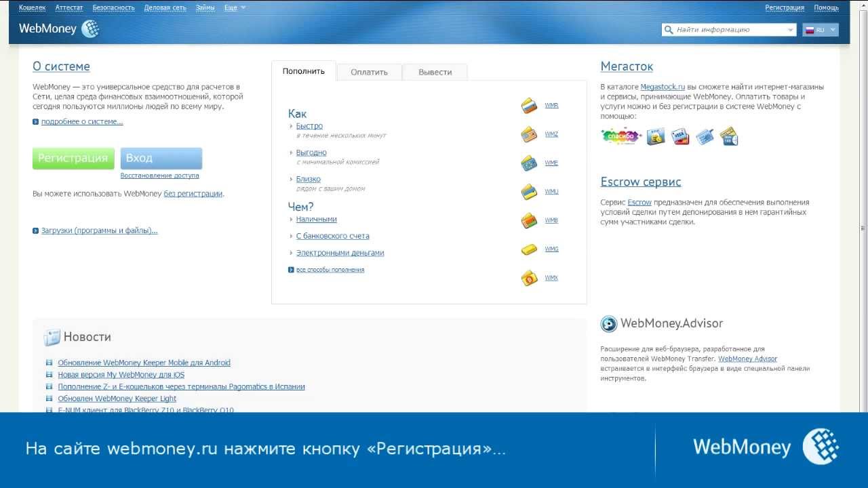Click arrow icon beside 'подробнее о системе'

(x=36, y=122)
